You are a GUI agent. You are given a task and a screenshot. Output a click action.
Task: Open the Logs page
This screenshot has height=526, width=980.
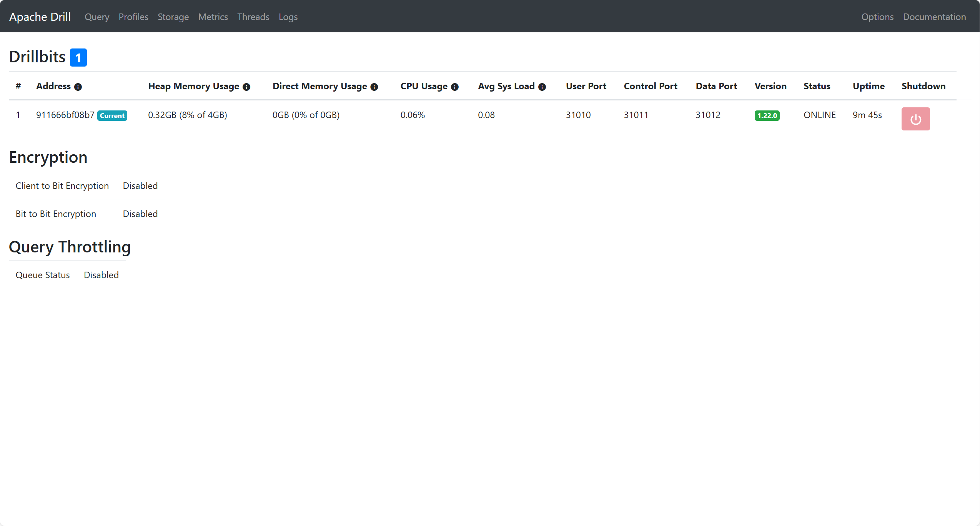click(x=288, y=17)
